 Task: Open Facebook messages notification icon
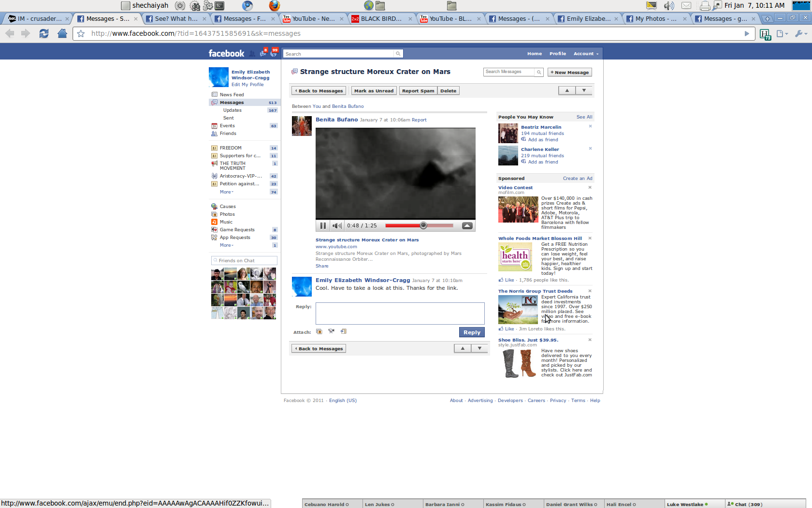coord(263,53)
